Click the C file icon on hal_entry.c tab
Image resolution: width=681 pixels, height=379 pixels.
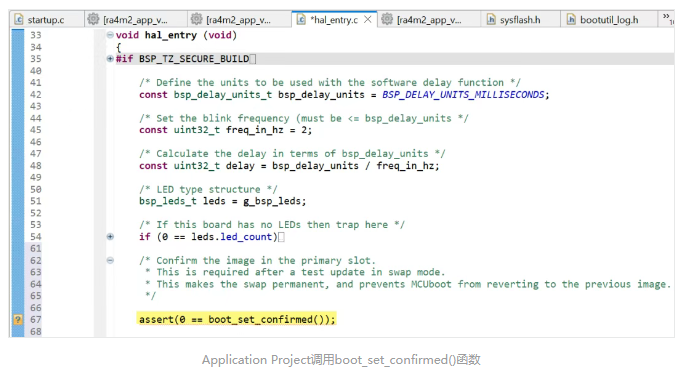[301, 20]
